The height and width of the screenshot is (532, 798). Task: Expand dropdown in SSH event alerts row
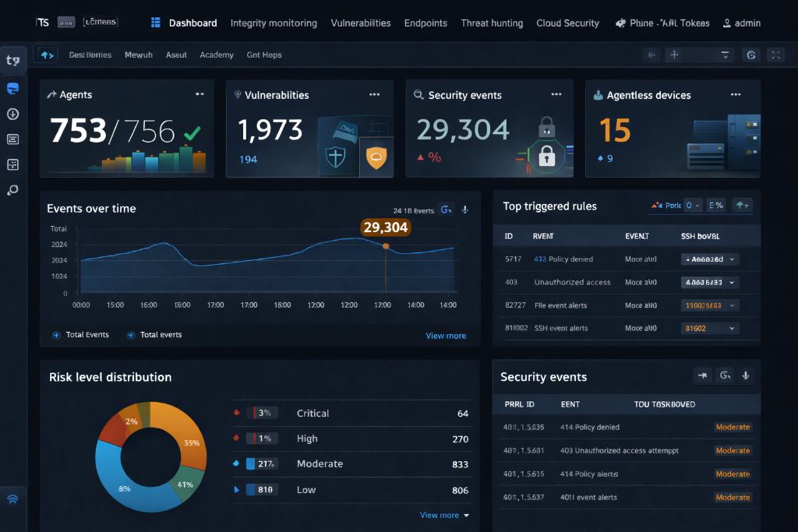(732, 329)
